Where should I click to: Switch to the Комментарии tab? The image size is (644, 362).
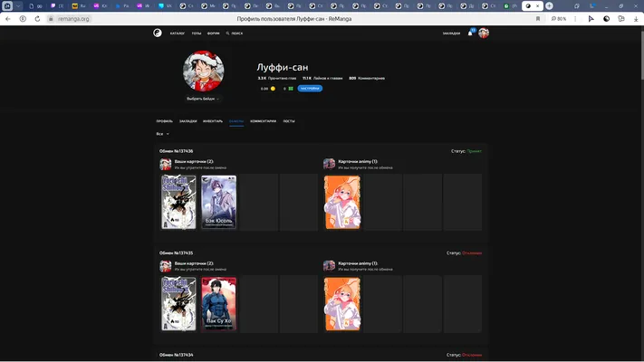point(263,121)
